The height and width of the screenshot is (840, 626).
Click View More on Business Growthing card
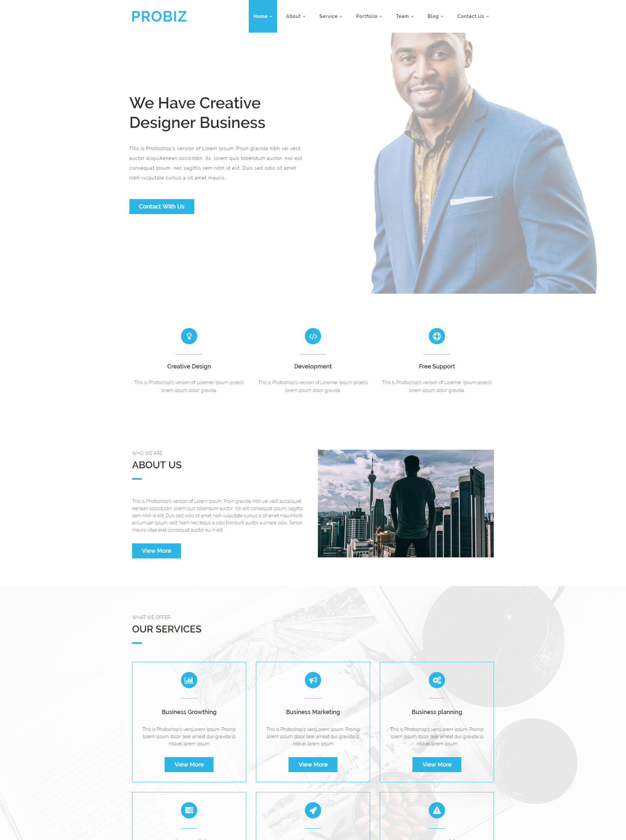(189, 764)
